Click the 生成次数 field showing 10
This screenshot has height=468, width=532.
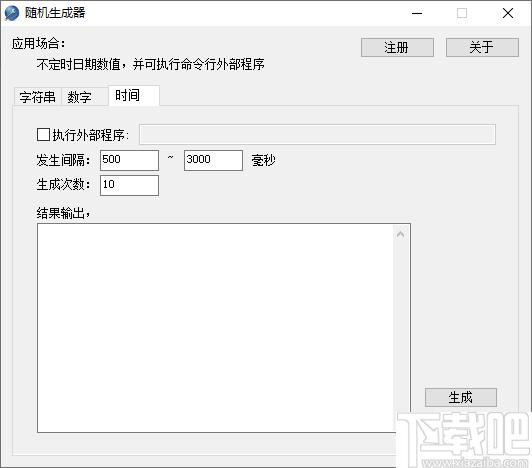129,185
